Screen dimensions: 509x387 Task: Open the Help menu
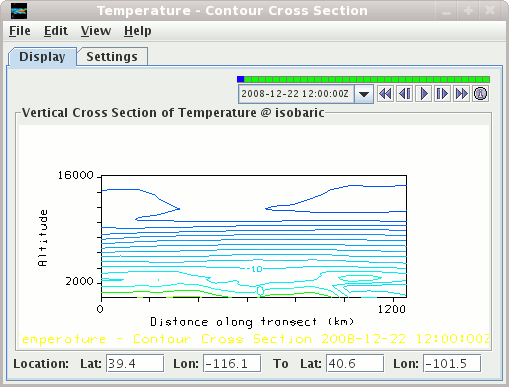[x=137, y=31]
